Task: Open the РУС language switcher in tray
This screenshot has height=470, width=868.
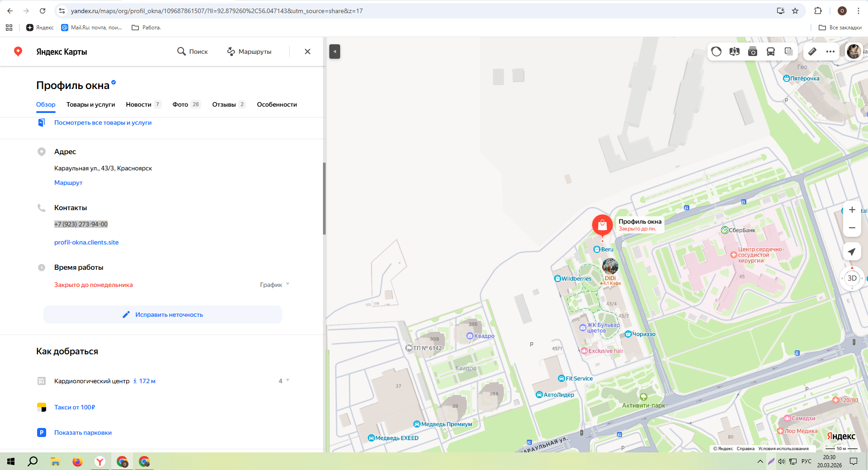Action: click(x=806, y=461)
